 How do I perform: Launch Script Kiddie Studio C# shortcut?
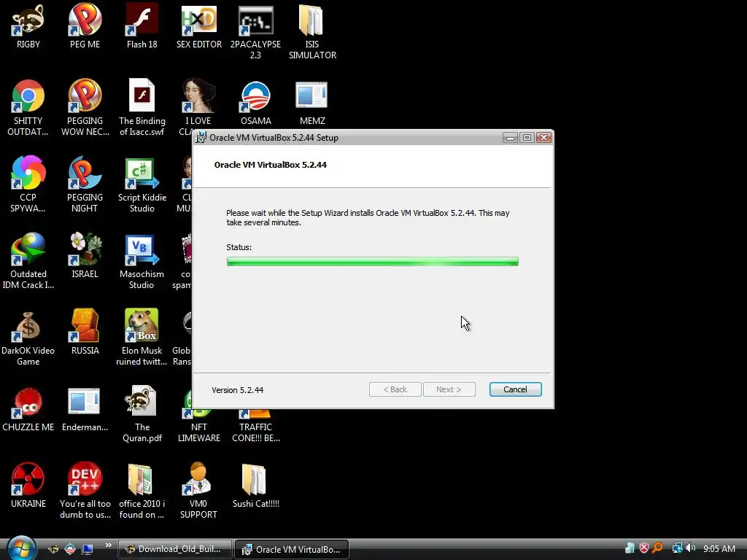pos(142,184)
